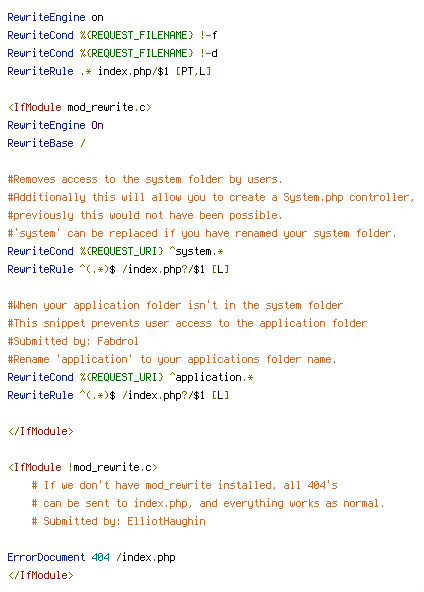The height and width of the screenshot is (592, 424).
Task: Click the [PT,L] flags text
Action: click(193, 71)
